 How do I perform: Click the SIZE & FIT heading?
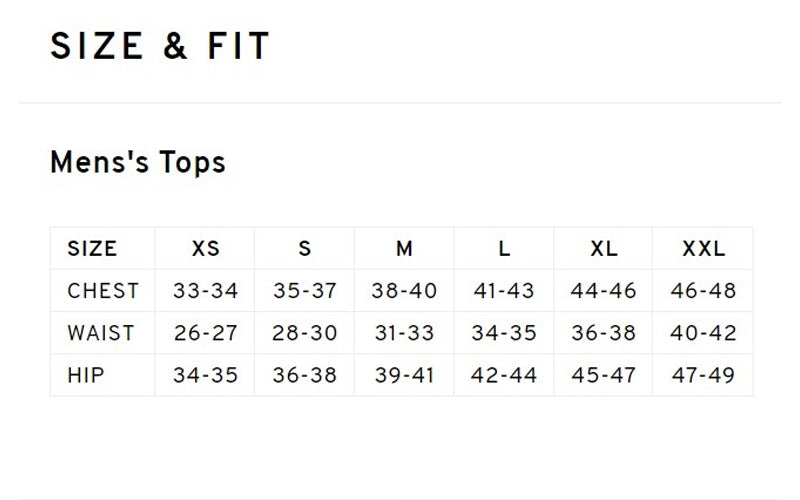pos(160,47)
